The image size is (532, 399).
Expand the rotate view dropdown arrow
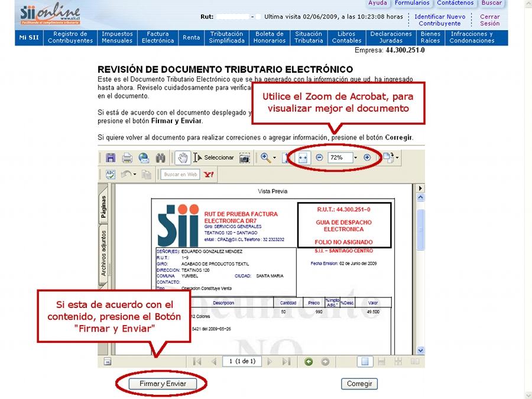pyautogui.click(x=397, y=157)
